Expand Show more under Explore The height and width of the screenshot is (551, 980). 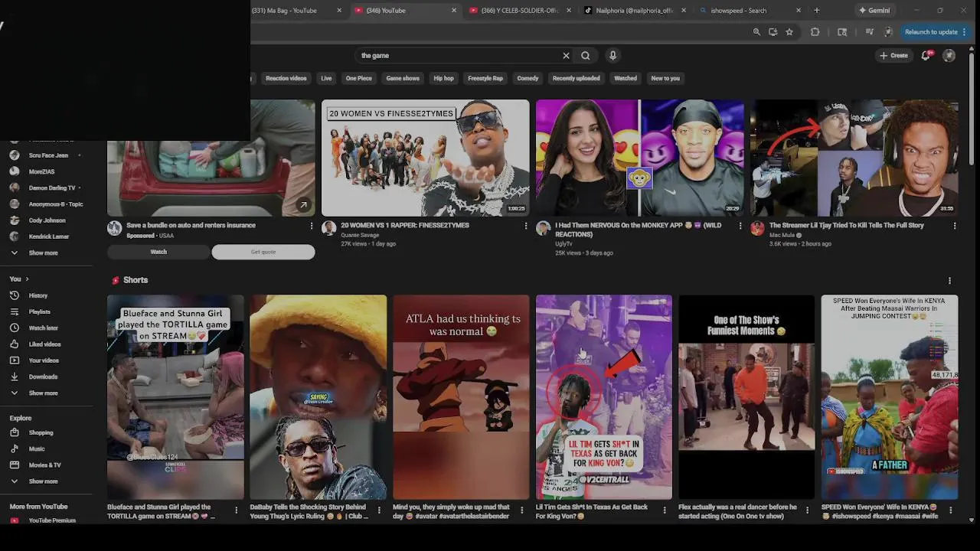(x=43, y=481)
